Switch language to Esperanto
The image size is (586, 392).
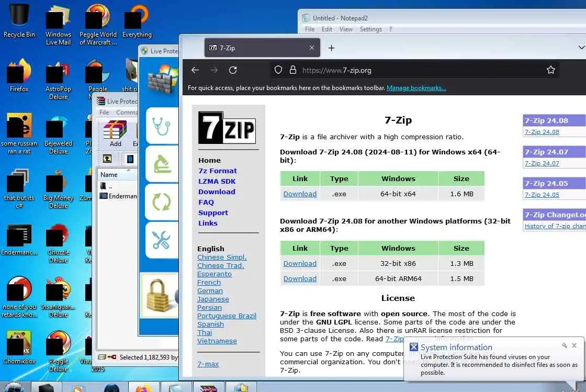click(215, 274)
